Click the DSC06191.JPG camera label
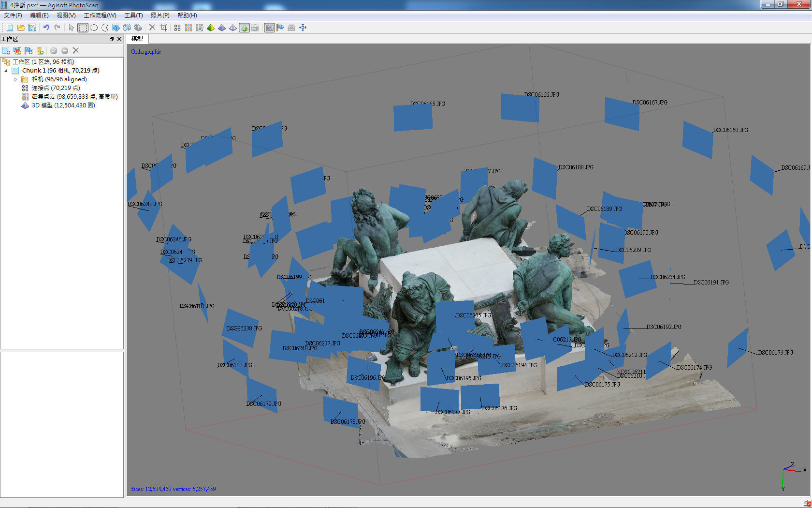This screenshot has height=508, width=812. tap(711, 283)
